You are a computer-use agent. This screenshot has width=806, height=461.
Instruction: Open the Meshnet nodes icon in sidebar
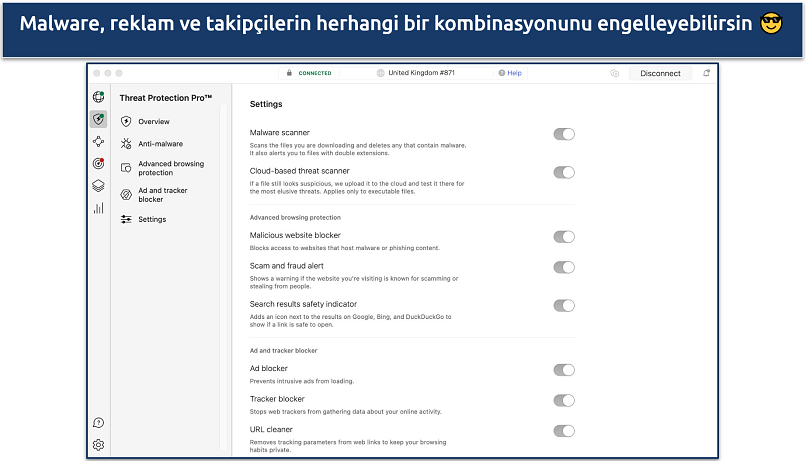[98, 142]
